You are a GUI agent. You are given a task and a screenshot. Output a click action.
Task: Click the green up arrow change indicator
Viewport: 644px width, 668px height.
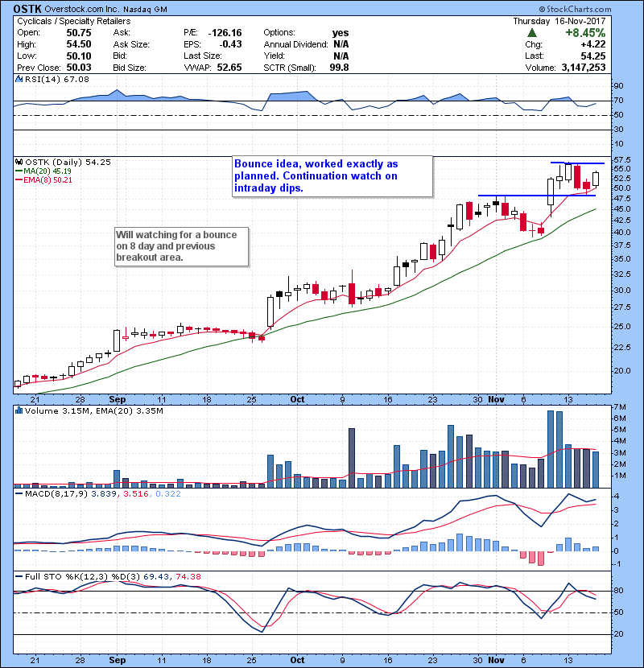click(532, 33)
